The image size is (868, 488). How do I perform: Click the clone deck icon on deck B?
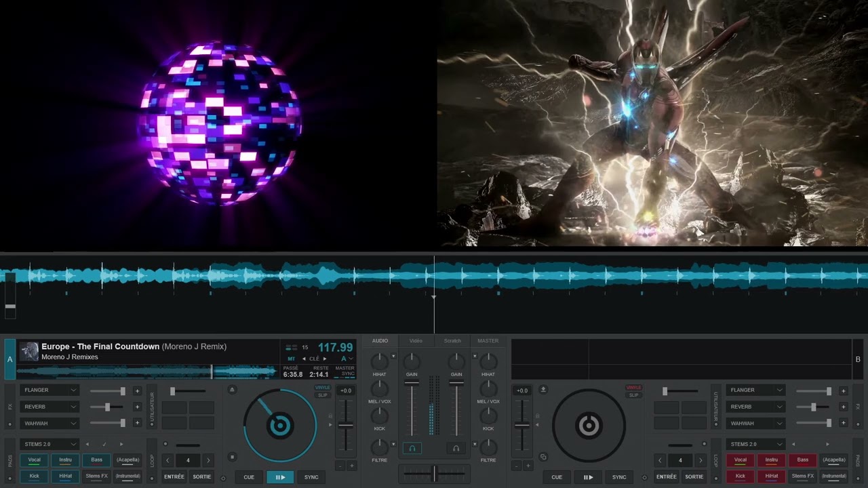(x=543, y=457)
